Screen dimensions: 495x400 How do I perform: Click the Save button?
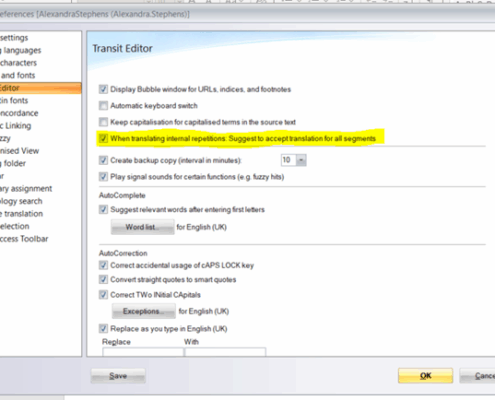(x=118, y=376)
